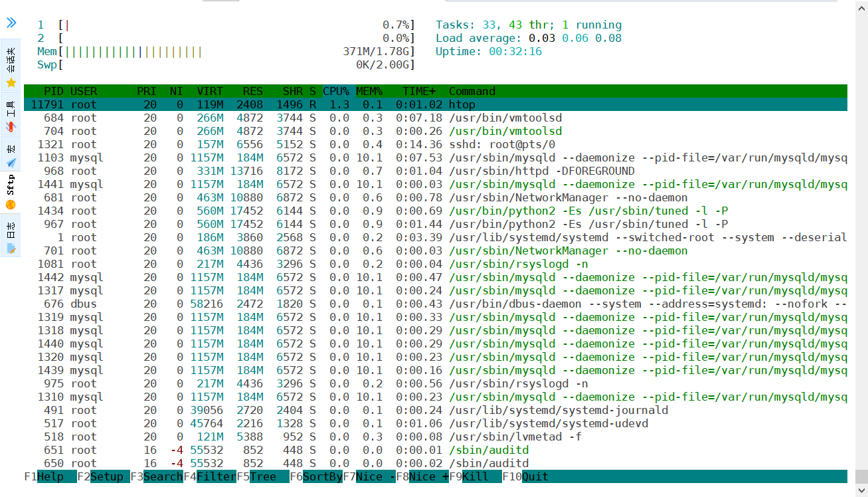This screenshot has width=868, height=497.
Task: Select the auditd row with PID 651
Action: 436,450
